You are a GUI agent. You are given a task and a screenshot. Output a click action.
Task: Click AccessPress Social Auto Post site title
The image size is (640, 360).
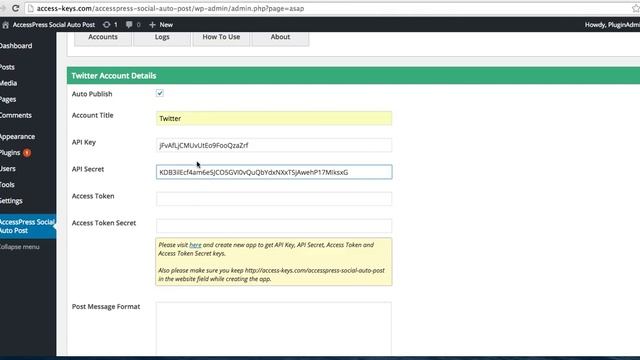[x=53, y=25]
